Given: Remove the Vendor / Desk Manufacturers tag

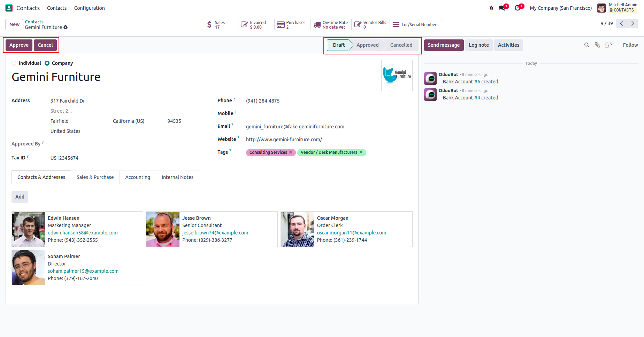Looking at the screenshot, I should tap(361, 152).
